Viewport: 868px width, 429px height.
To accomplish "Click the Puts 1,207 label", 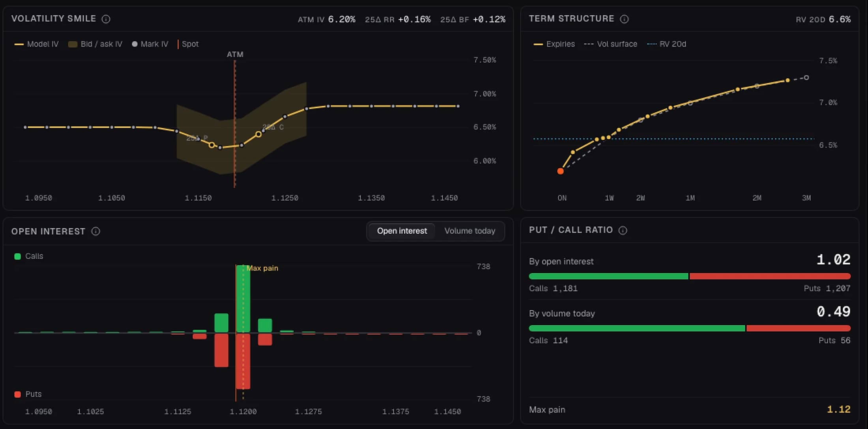I will (827, 289).
